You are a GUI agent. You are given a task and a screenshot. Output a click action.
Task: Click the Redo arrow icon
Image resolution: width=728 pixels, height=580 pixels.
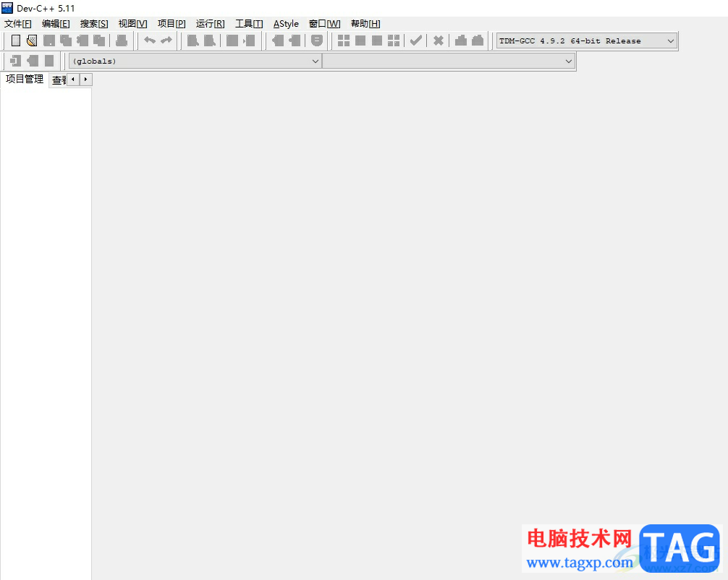coord(166,40)
